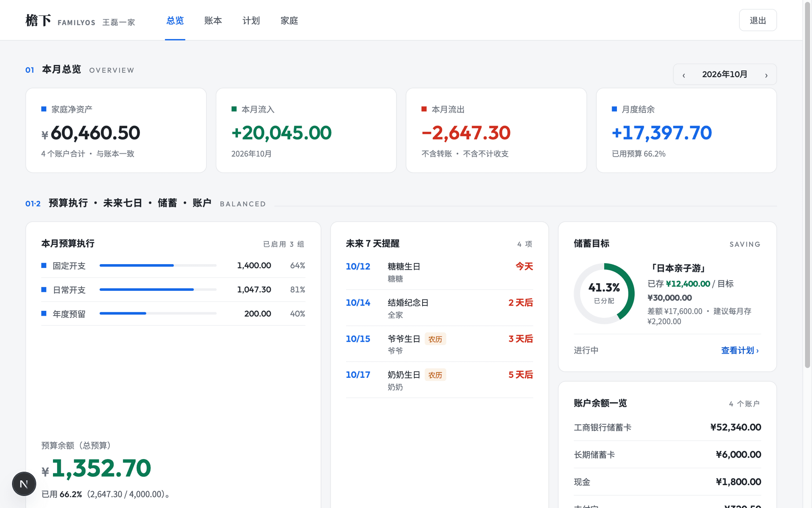Click the 月度结余 value +17,397.70
Screen dimensions: 812x508
pyautogui.click(x=662, y=133)
